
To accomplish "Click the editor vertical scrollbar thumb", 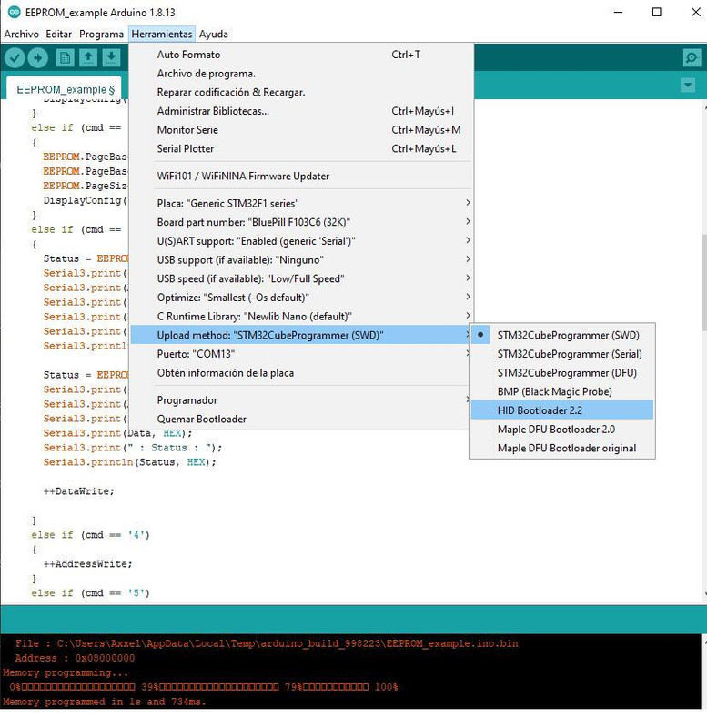I will click(x=704, y=282).
